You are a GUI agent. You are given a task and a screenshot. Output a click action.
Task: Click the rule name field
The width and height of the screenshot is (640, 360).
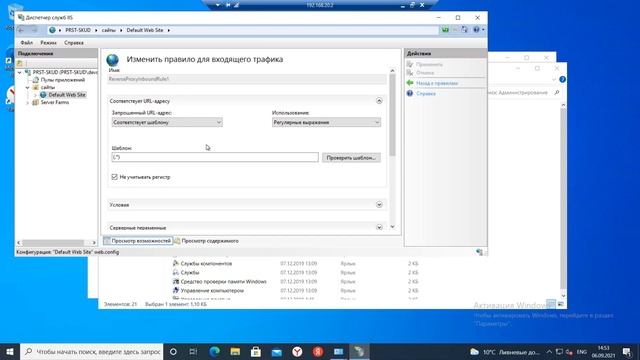[247, 79]
